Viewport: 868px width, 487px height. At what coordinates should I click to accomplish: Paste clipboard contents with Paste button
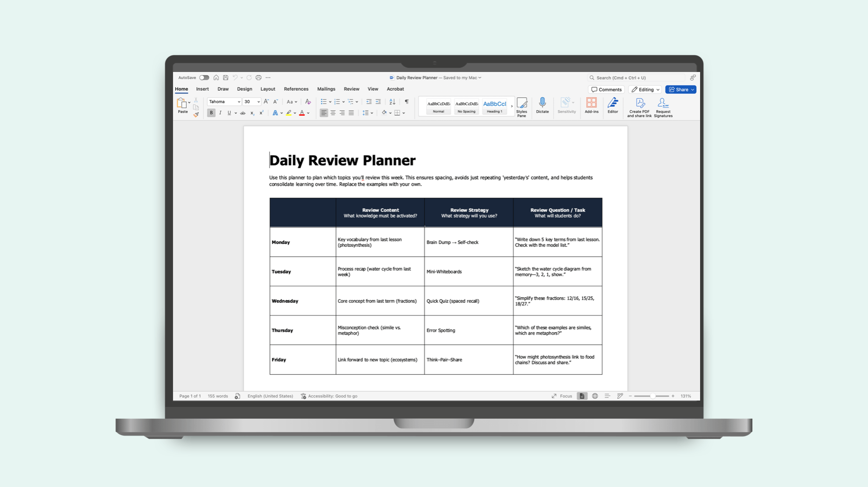click(x=183, y=106)
